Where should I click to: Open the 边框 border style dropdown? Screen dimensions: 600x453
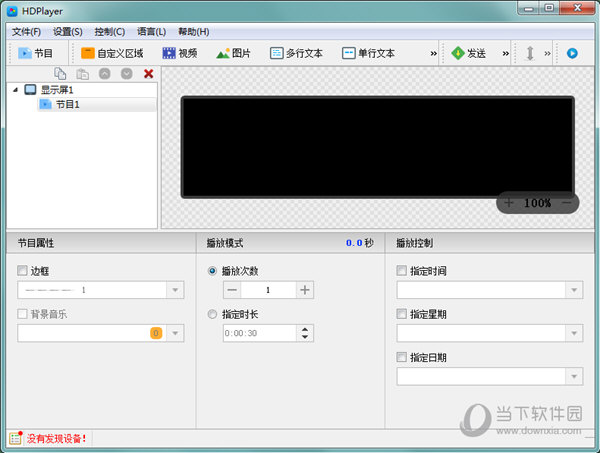175,290
